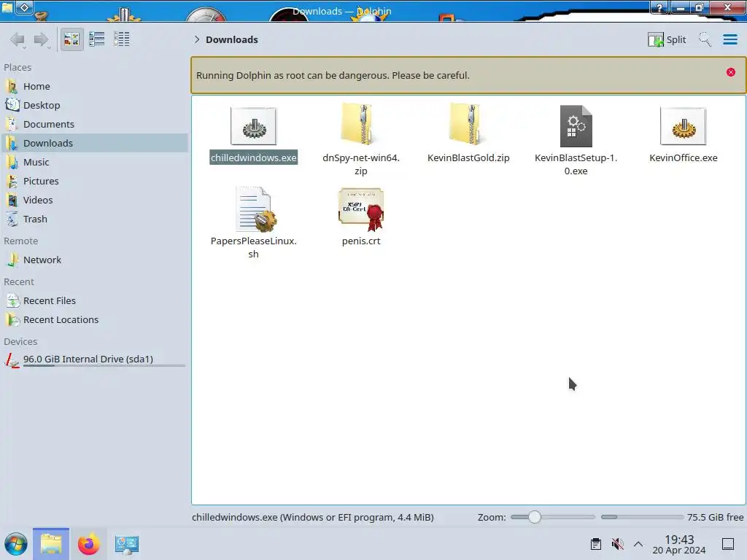The width and height of the screenshot is (747, 560).
Task: Open 96.0 GiB Internal Drive (sda1)
Action: (94, 359)
